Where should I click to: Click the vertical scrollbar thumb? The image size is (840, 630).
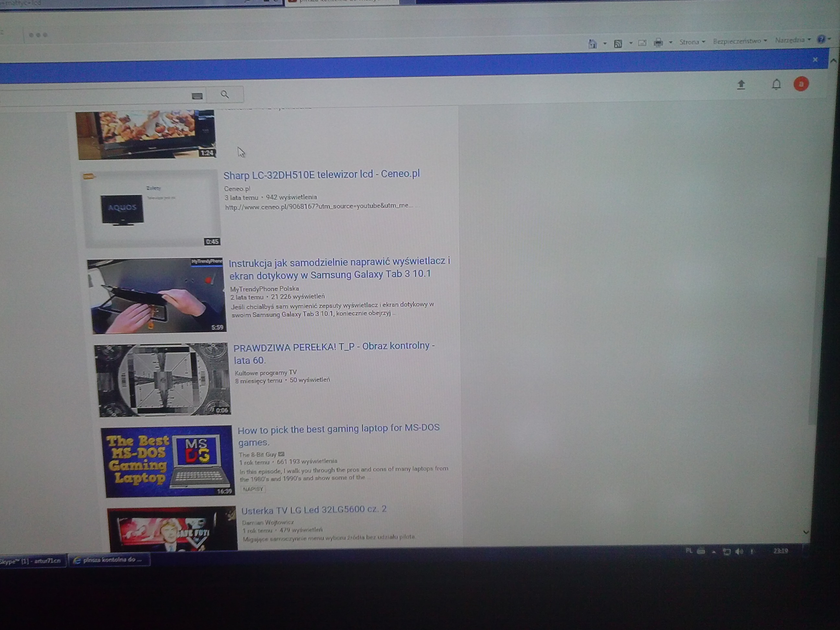tap(817, 341)
